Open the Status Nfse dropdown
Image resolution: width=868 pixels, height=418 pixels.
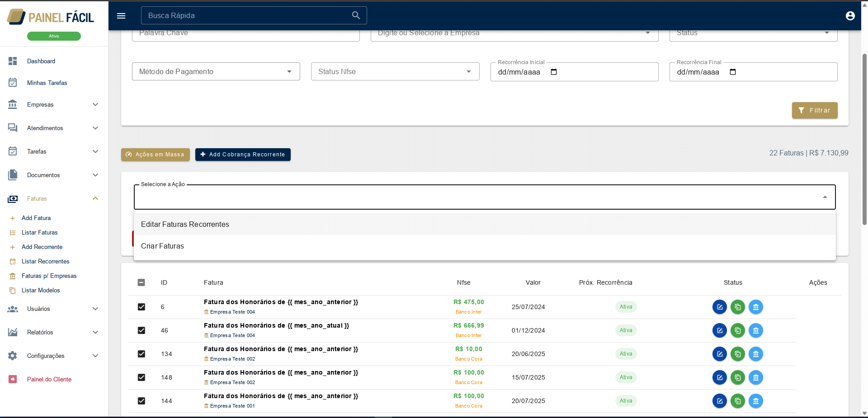(x=395, y=71)
